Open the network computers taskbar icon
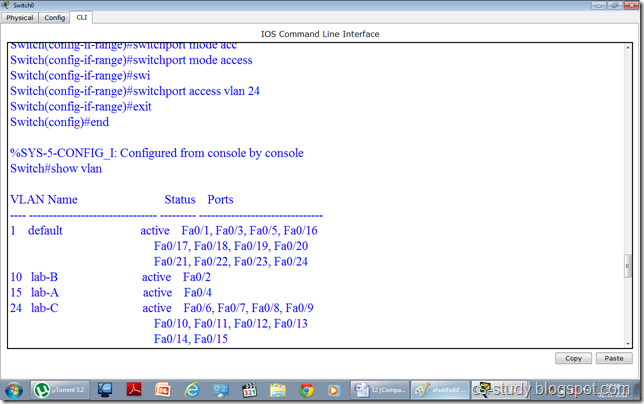644x404 pixels. (x=221, y=390)
